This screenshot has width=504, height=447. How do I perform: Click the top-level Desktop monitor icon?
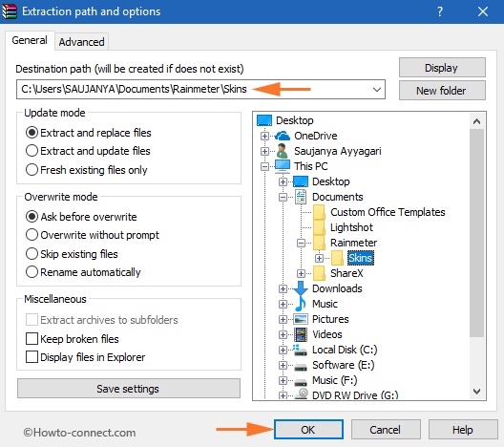[264, 120]
